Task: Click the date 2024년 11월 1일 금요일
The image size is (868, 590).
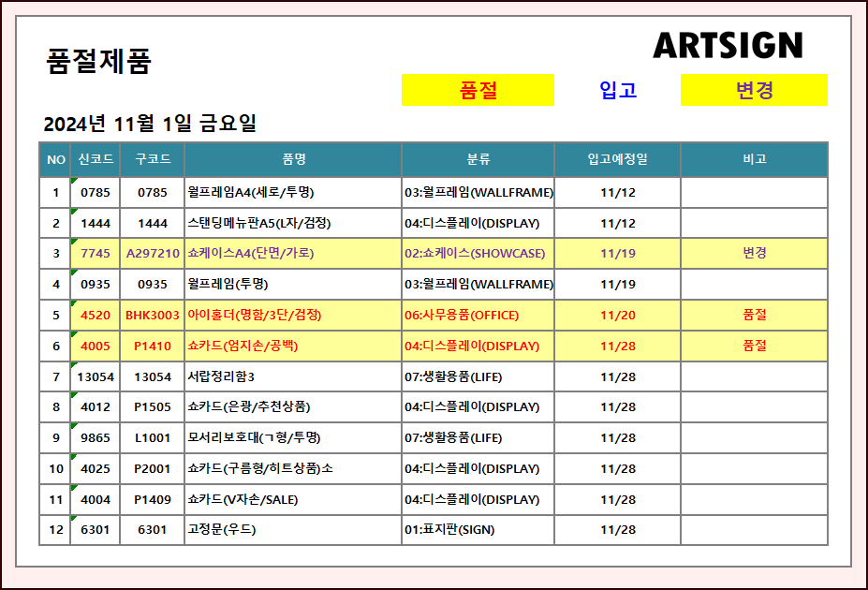Action: click(x=150, y=124)
